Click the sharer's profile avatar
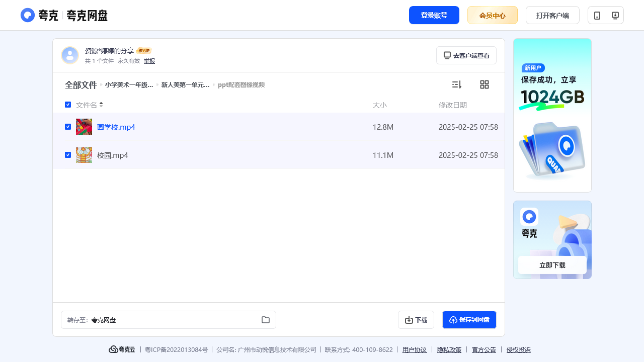Image resolution: width=644 pixels, height=362 pixels. [70, 55]
